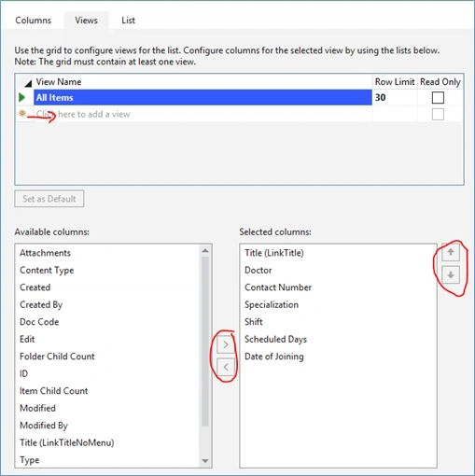
Task: Click the move column up arrow
Action: 451,252
